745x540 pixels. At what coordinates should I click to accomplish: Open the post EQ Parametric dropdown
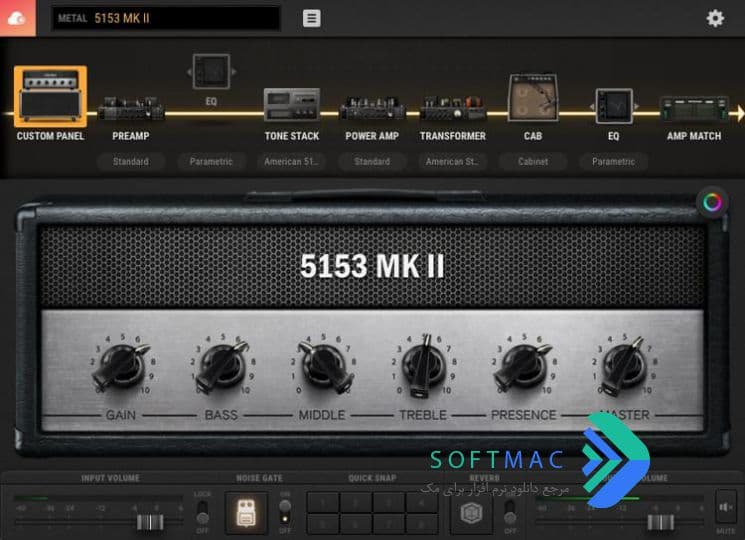614,161
